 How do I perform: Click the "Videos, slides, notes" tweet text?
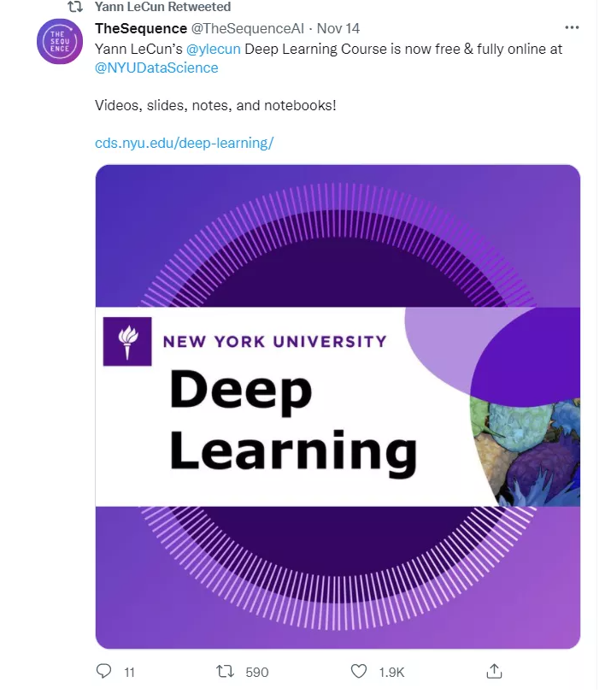214,105
